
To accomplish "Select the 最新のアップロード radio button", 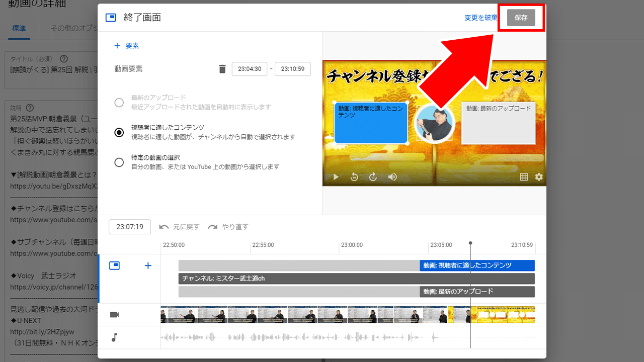I will [x=119, y=102].
